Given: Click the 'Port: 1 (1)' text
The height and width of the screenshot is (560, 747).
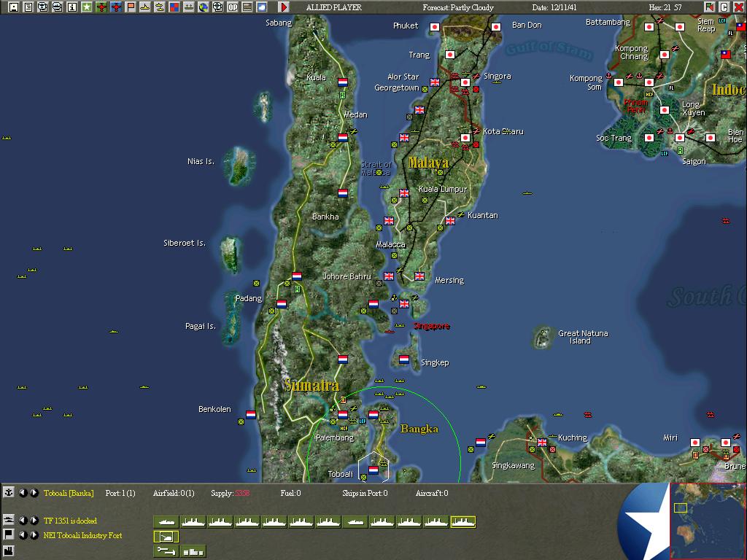Looking at the screenshot, I should coord(120,493).
